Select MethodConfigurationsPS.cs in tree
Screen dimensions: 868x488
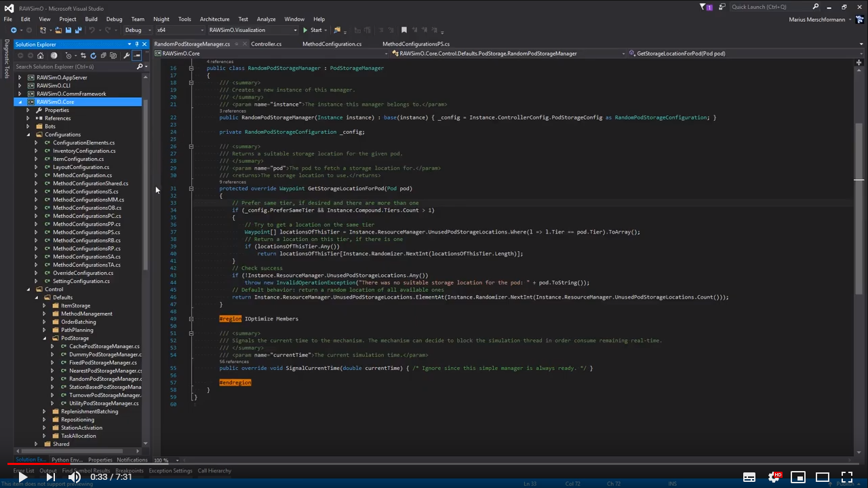[x=86, y=232]
